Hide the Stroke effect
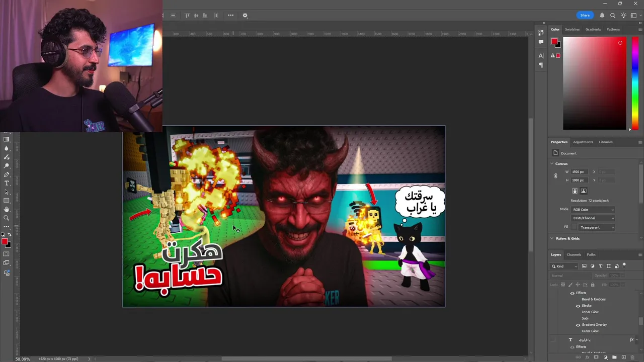Image resolution: width=644 pixels, height=362 pixels. pyautogui.click(x=578, y=306)
